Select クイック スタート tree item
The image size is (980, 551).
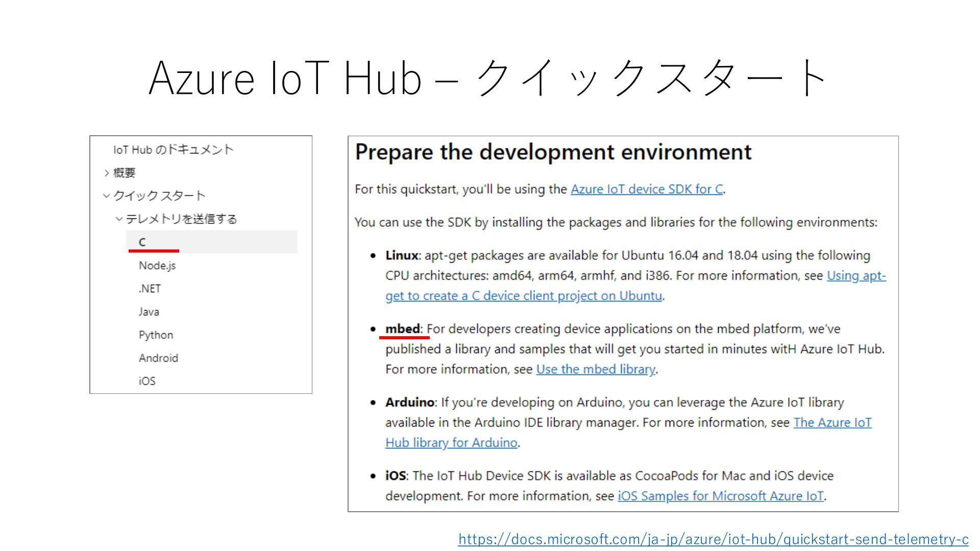coord(159,196)
